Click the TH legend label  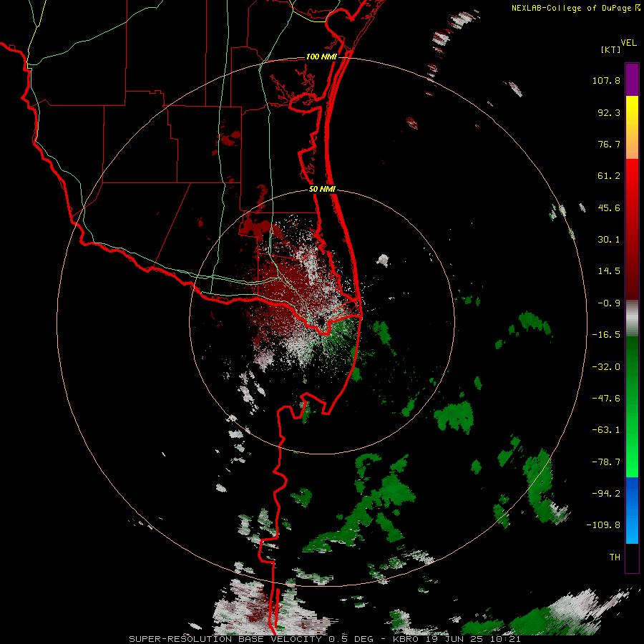615,557
